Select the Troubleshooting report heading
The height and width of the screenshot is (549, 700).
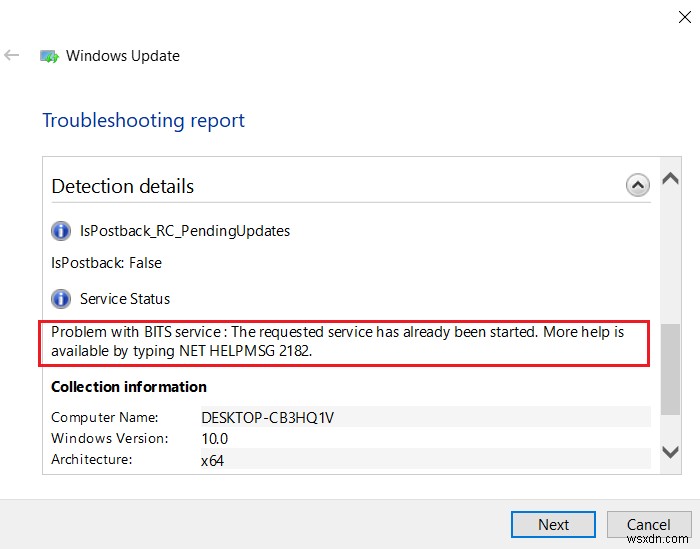[x=143, y=121]
